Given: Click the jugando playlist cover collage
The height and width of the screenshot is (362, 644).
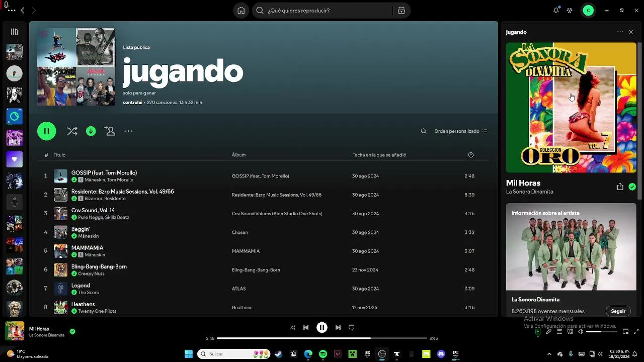Looking at the screenshot, I should (x=76, y=66).
